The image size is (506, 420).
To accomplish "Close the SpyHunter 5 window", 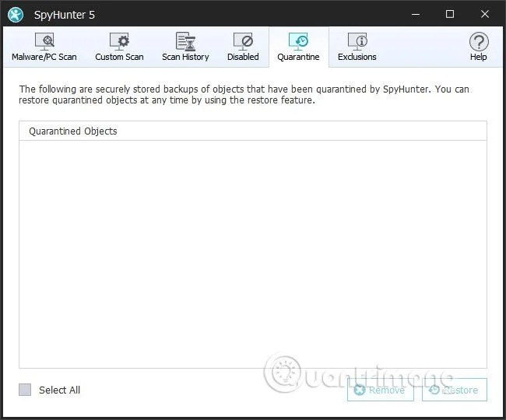I will 485,14.
